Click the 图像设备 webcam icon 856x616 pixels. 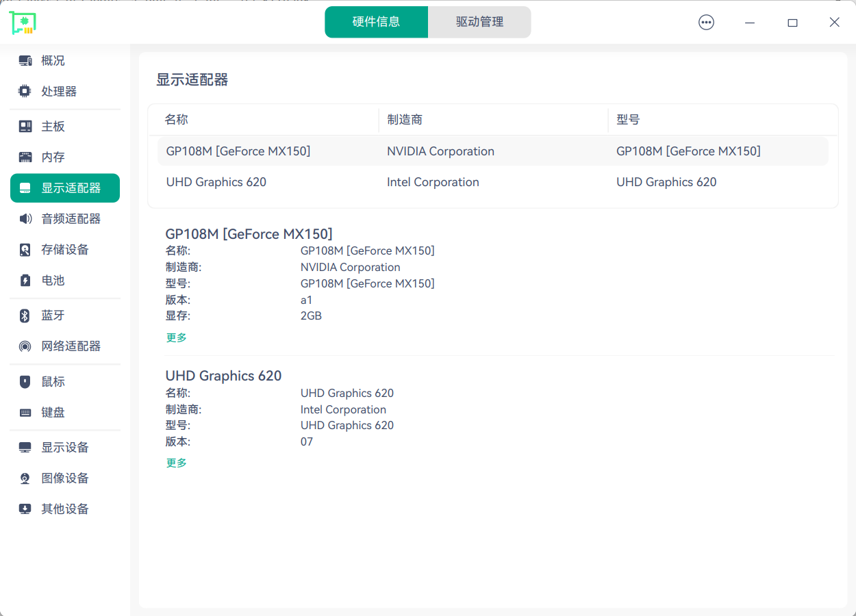(25, 478)
